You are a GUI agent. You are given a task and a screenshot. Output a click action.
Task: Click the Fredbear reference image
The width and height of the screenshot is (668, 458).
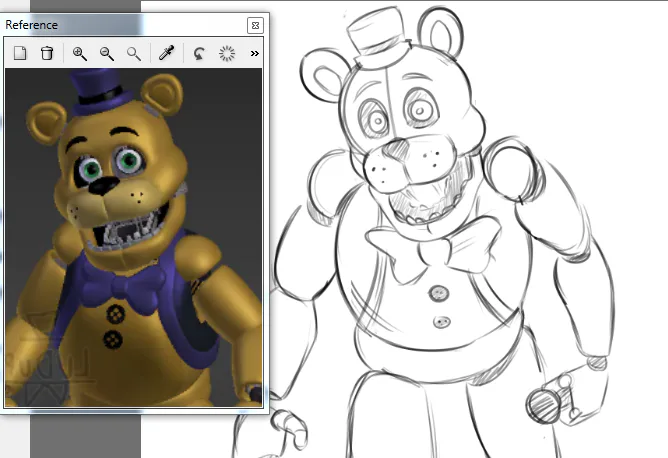coord(134,237)
